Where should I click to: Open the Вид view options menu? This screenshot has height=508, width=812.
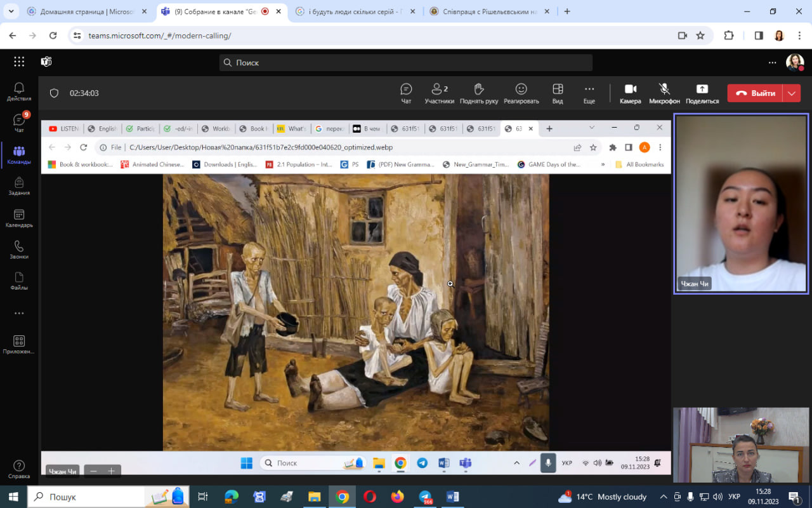(x=558, y=93)
